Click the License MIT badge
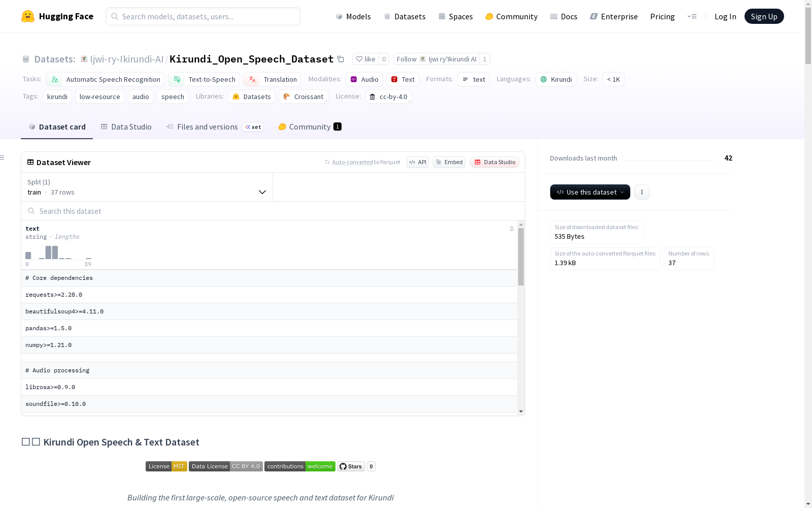Screen dimensions: 812x508 pos(166,466)
